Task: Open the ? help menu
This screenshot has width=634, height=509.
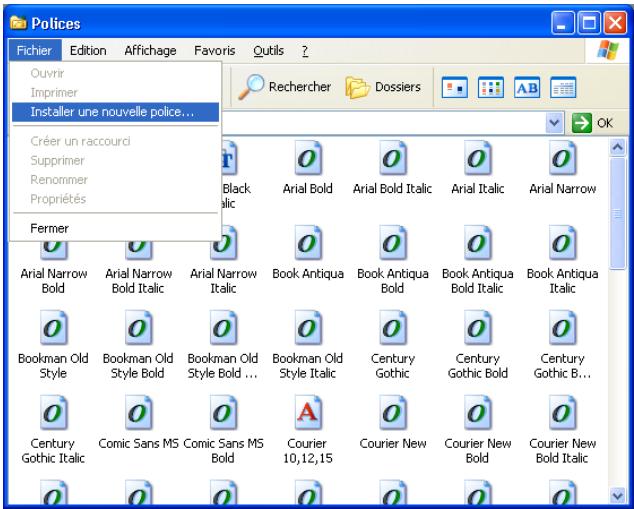Action: 305,51
